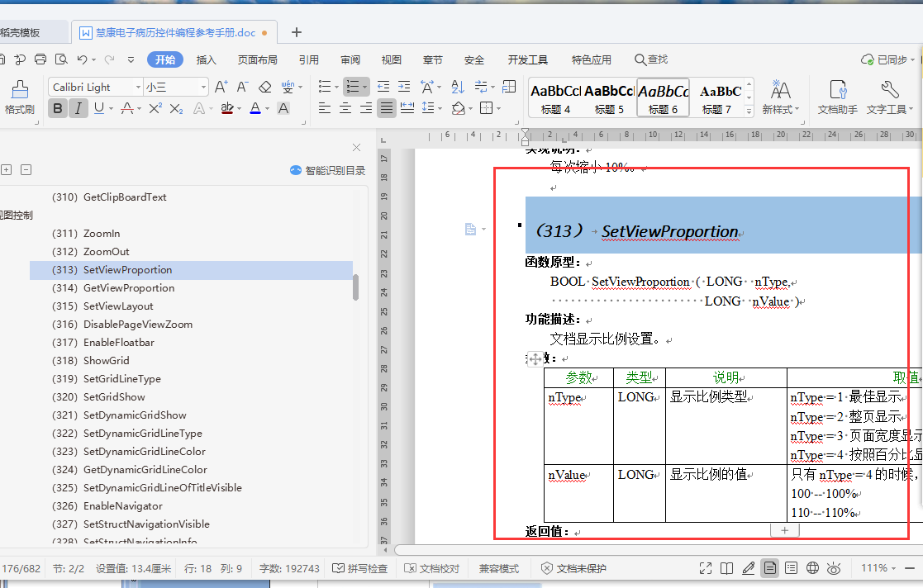Click the superscript X² icon
Image resolution: width=923 pixels, height=588 pixels.
coord(155,108)
